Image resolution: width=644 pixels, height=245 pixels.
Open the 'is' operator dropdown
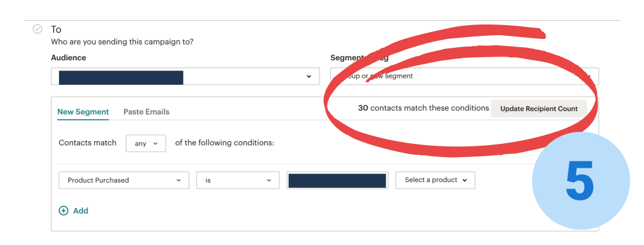coord(238,180)
